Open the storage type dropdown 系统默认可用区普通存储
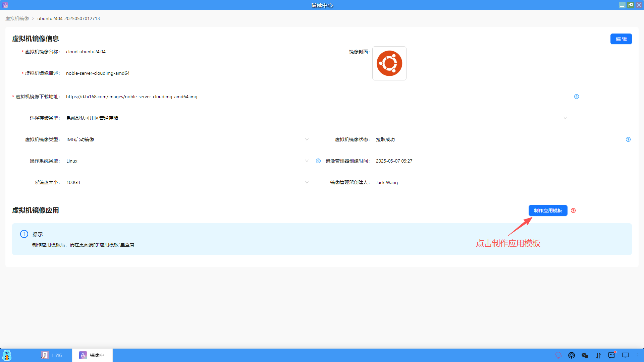The image size is (644, 362). tap(565, 118)
